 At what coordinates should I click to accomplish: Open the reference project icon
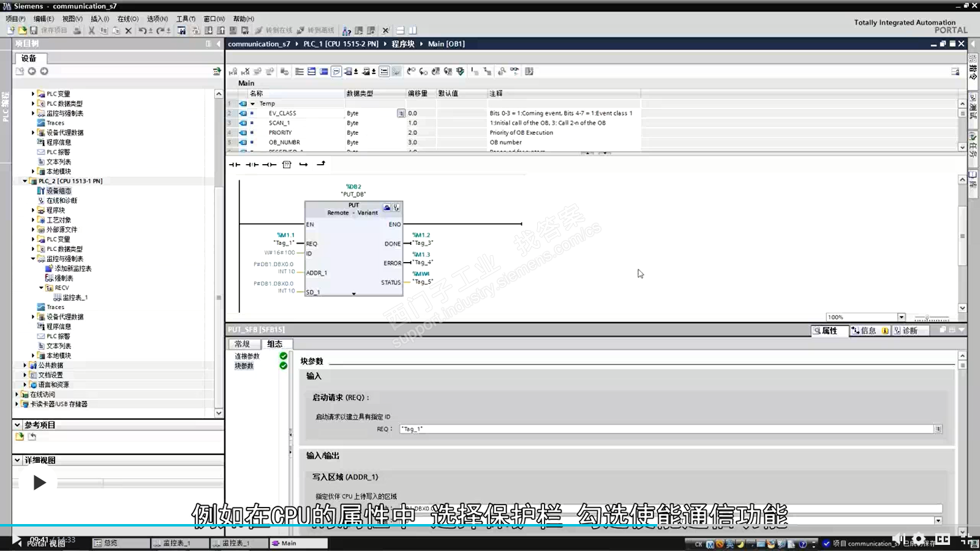(x=20, y=437)
